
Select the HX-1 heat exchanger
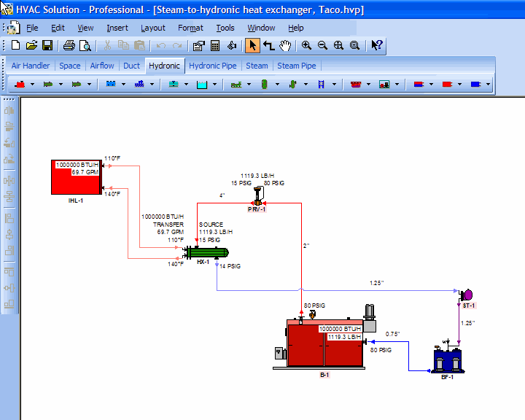pyautogui.click(x=206, y=252)
